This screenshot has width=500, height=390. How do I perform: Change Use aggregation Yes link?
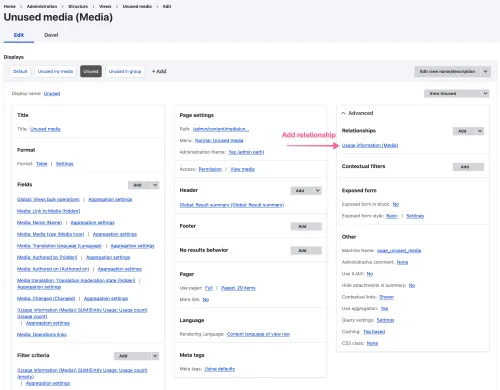384,309
